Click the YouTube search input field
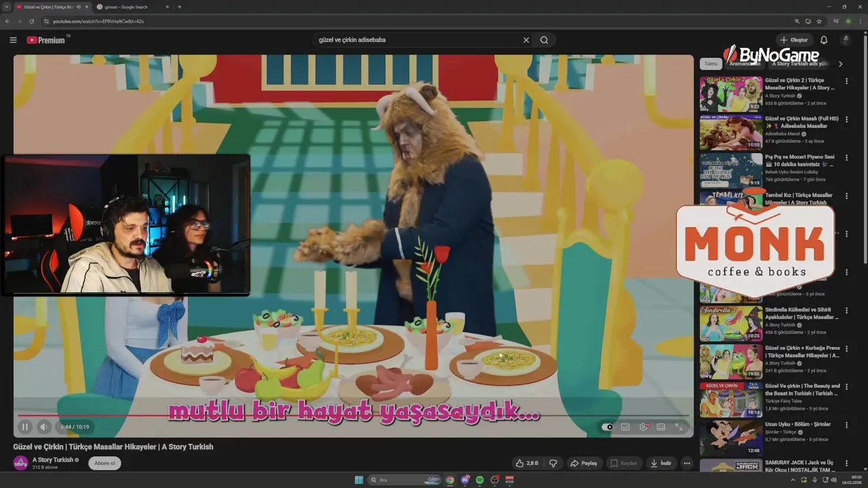Image resolution: width=868 pixels, height=488 pixels. (x=417, y=40)
